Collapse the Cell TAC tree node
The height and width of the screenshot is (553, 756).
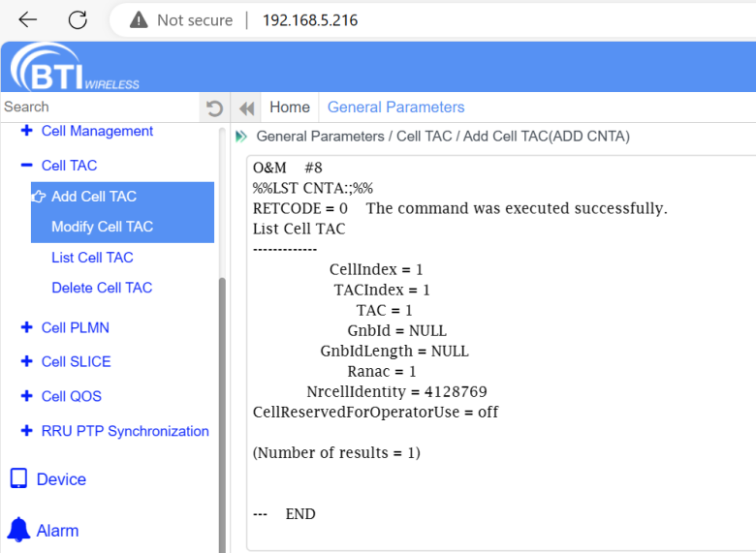[x=26, y=166]
